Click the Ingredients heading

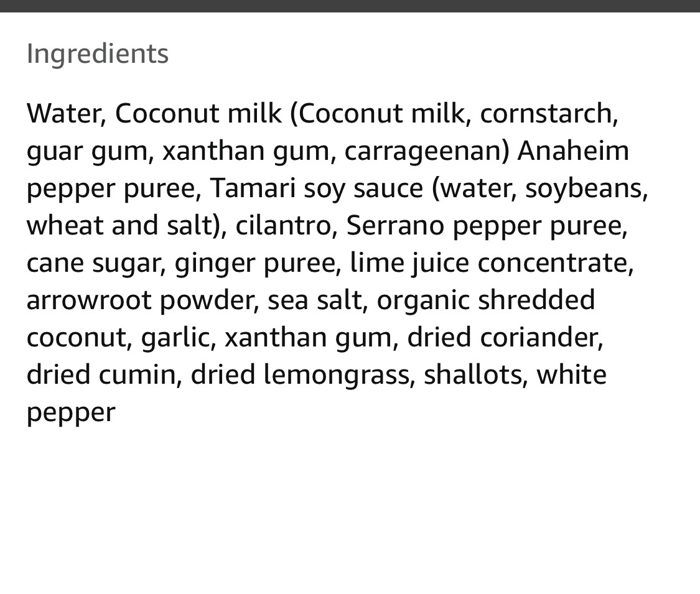point(97,53)
